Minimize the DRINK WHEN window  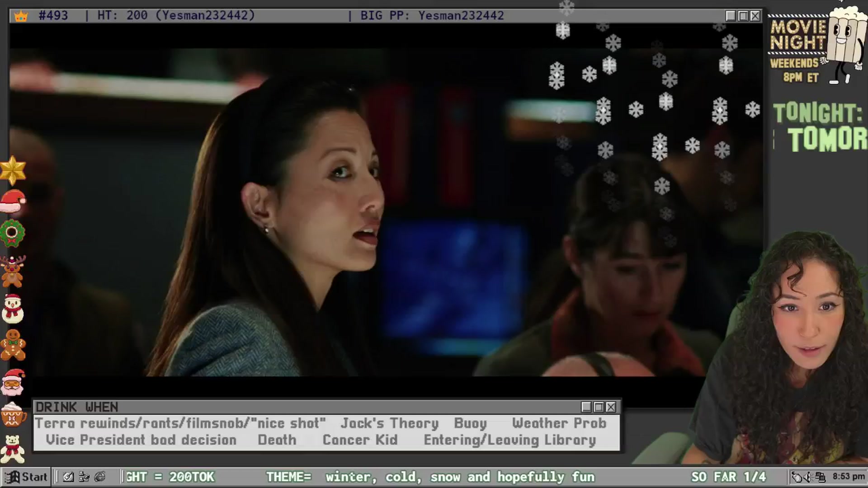586,407
